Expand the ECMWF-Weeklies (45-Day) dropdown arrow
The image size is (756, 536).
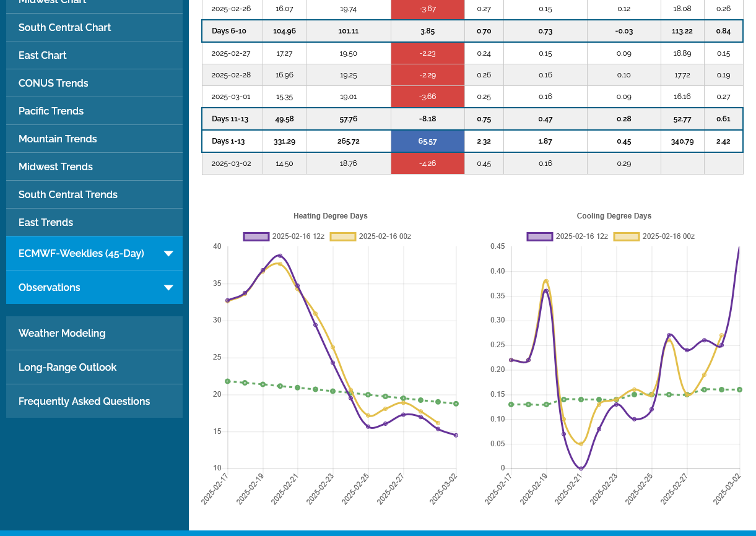168,253
